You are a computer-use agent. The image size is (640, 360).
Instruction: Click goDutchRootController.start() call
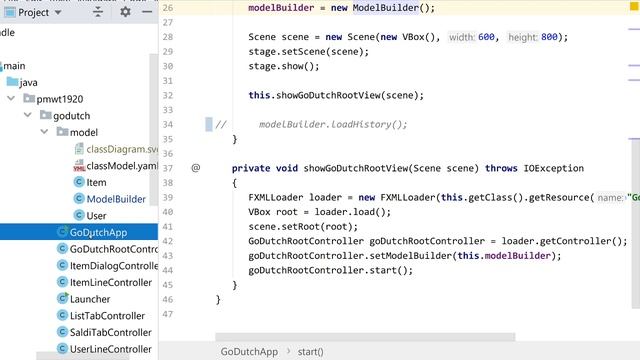[331, 270]
